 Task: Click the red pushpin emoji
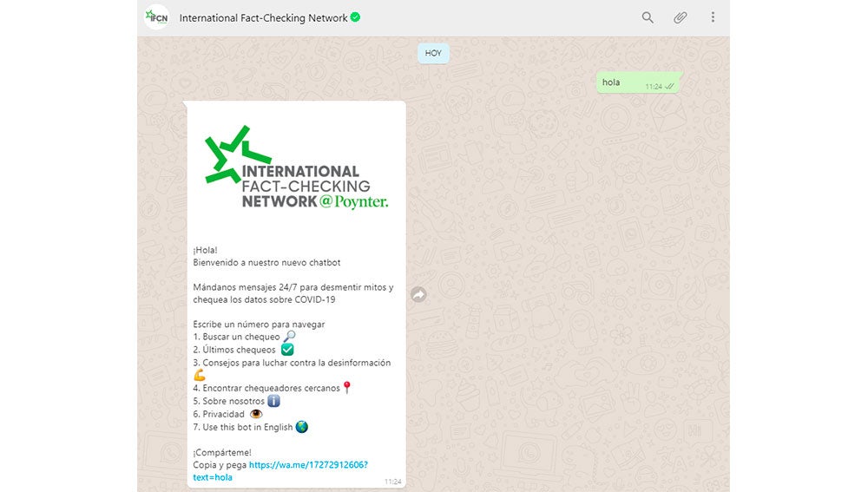347,388
